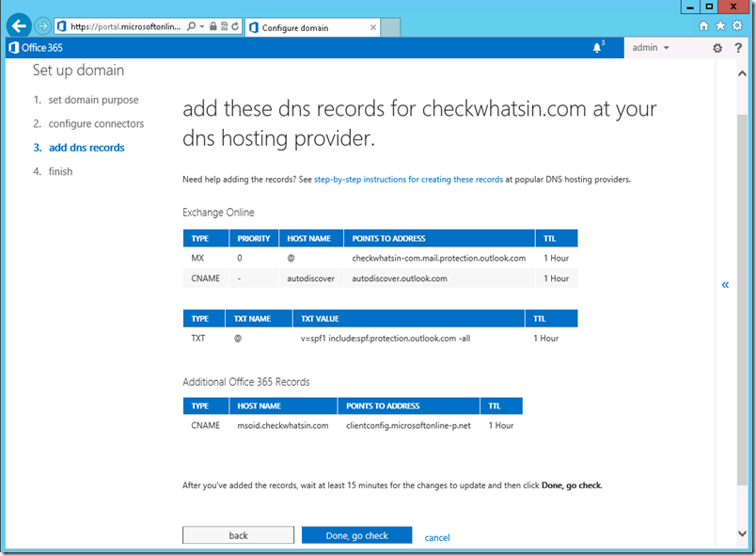This screenshot has height=556, width=756.
Task: Open notifications bell icon
Action: 598,47
